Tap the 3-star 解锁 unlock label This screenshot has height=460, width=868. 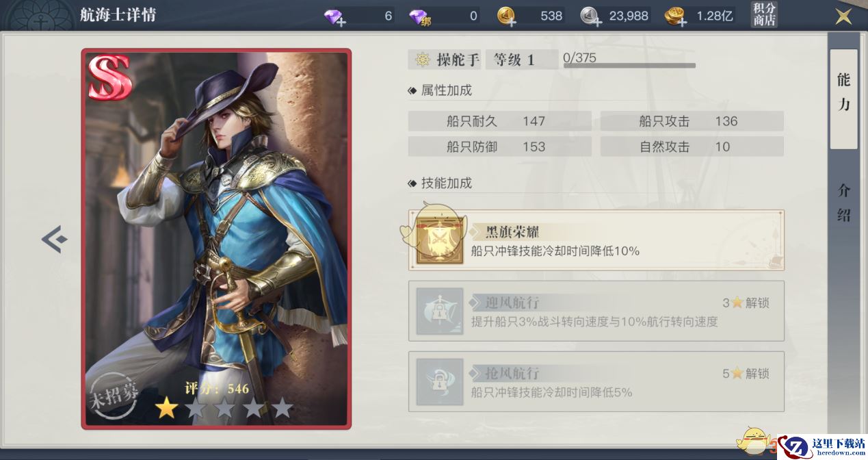click(746, 303)
